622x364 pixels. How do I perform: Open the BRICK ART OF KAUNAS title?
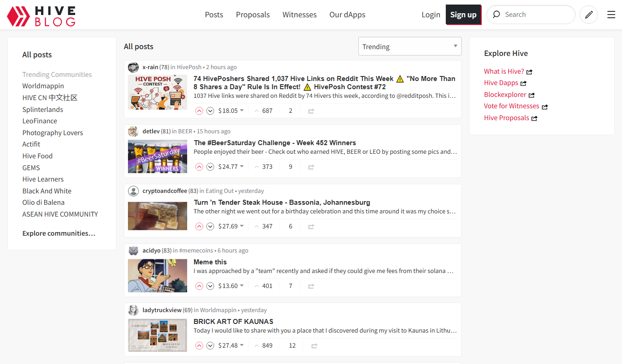(x=233, y=322)
